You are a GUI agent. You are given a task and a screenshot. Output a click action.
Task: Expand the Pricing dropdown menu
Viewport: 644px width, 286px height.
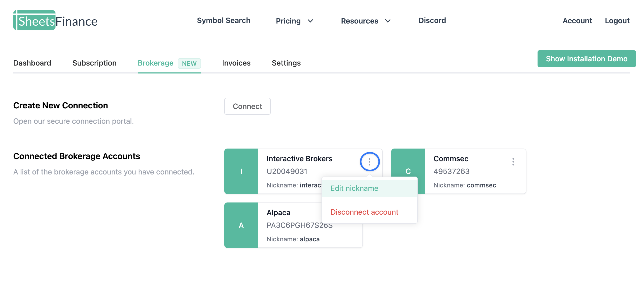click(295, 21)
